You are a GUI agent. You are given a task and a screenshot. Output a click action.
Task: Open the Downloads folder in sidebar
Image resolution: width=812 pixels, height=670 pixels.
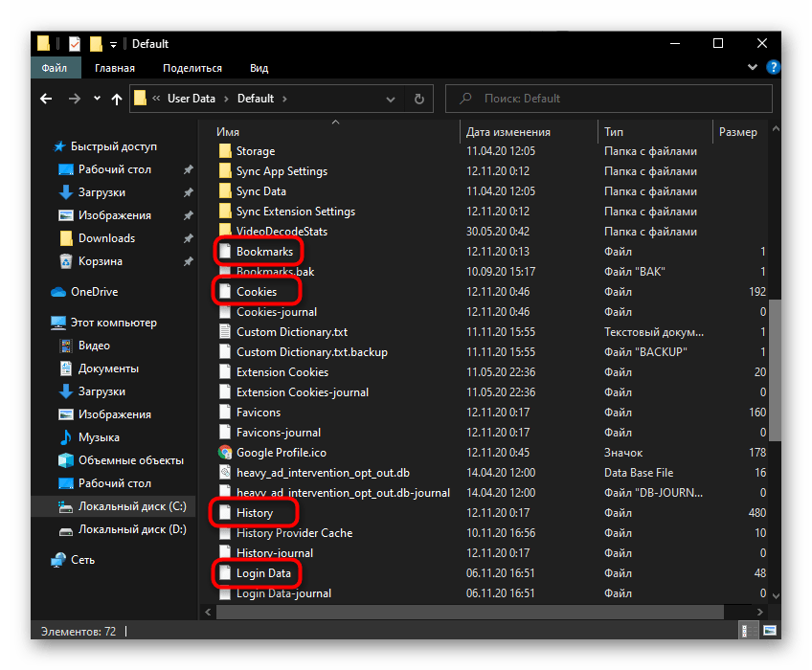[106, 238]
